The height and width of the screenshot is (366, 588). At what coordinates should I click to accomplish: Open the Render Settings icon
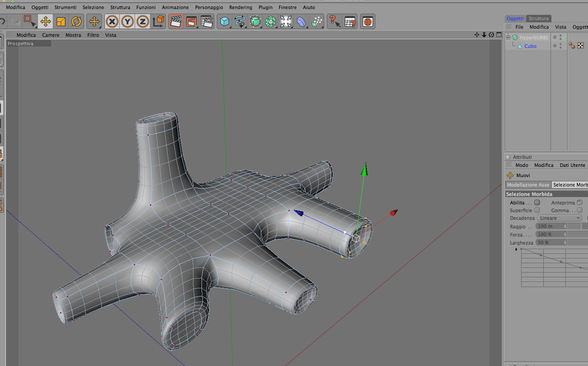click(207, 21)
